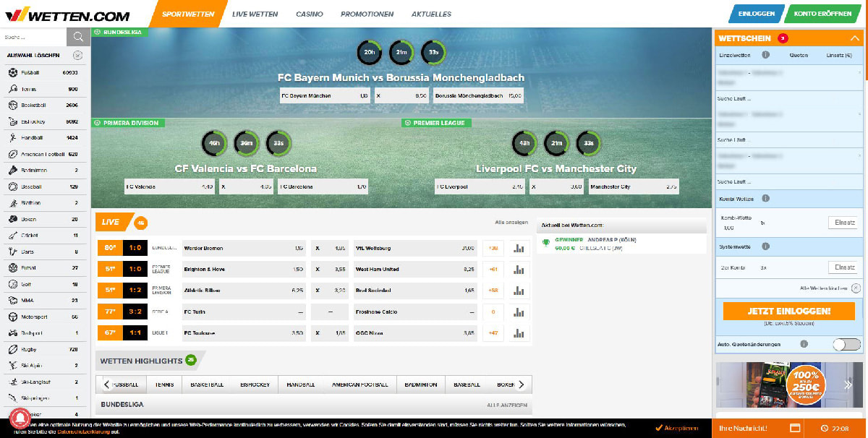Show info for Einzelwetten
This screenshot has height=438, width=868.
point(765,55)
